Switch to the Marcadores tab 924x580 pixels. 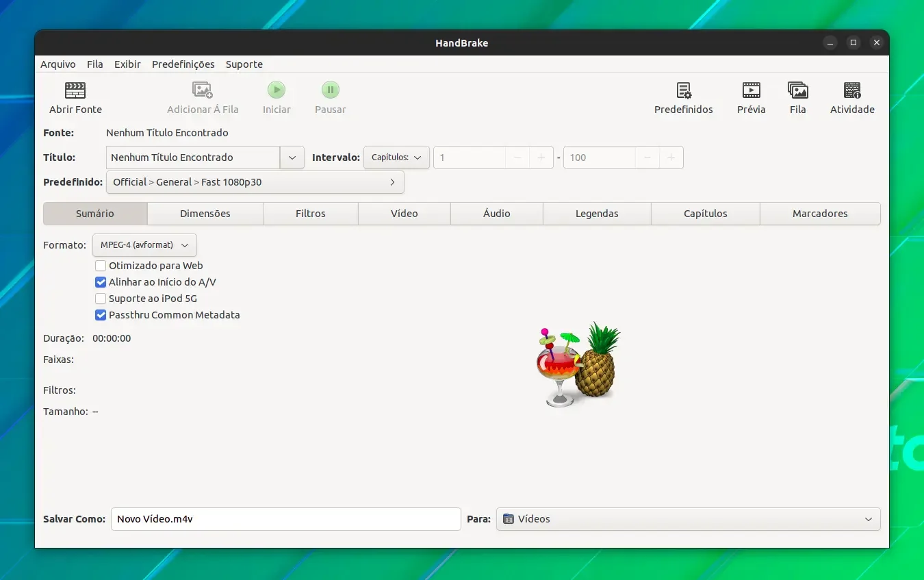pyautogui.click(x=820, y=214)
